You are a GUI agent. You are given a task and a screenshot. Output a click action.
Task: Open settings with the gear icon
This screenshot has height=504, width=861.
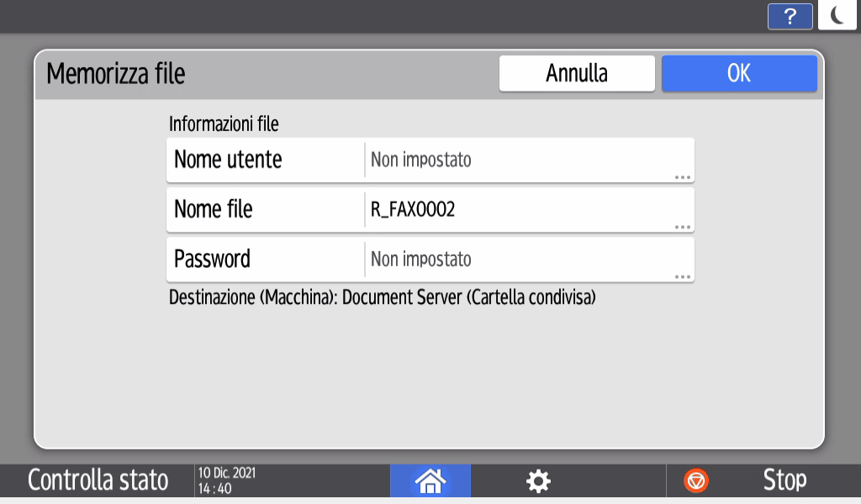[x=538, y=480]
